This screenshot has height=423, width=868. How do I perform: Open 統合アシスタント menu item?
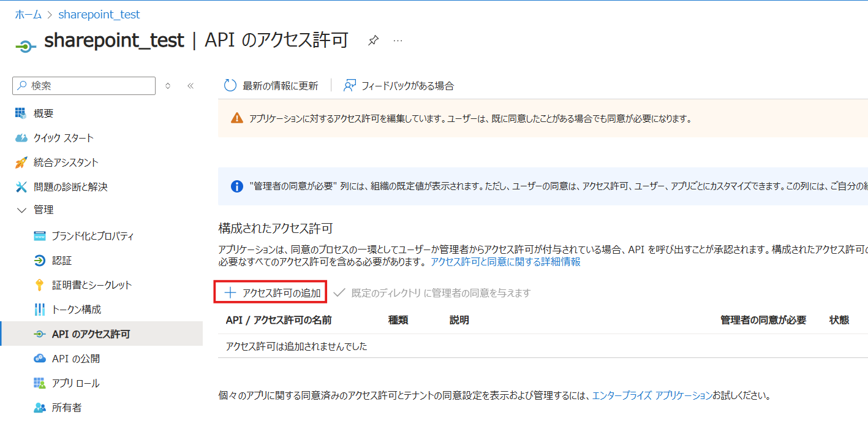pyautogui.click(x=66, y=162)
